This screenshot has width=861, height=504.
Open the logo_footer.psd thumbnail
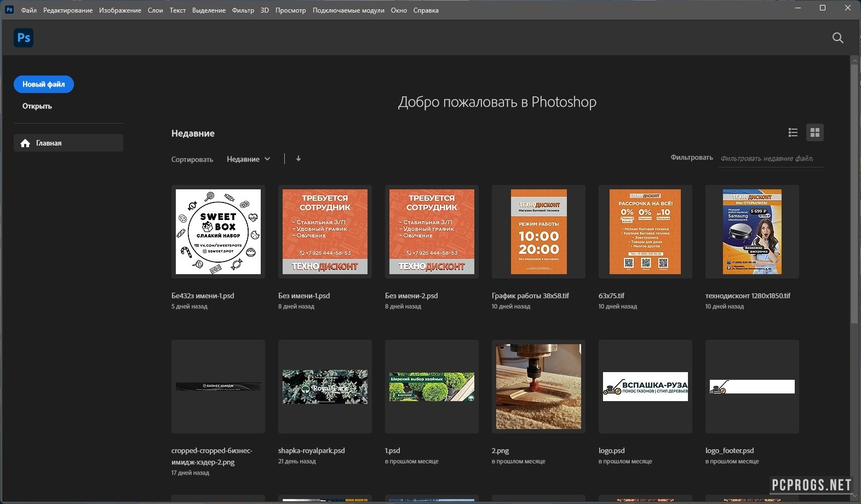coord(752,387)
